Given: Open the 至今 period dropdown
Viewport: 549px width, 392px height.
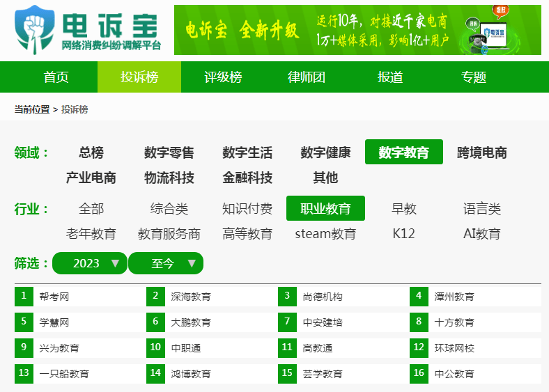Looking at the screenshot, I should tap(166, 263).
